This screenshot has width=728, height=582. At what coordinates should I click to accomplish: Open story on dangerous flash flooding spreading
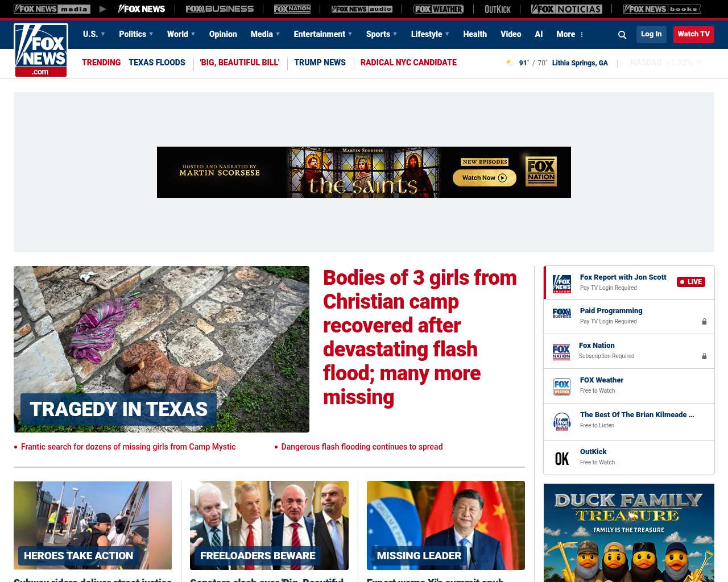click(362, 447)
